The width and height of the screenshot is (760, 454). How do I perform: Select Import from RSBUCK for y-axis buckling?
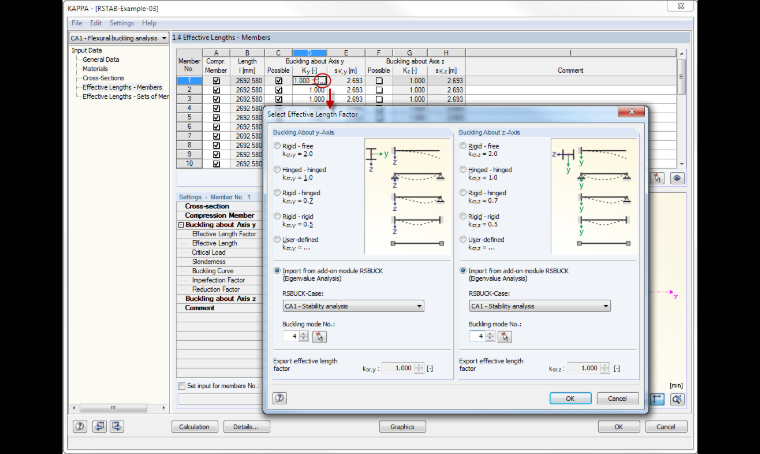pos(277,271)
